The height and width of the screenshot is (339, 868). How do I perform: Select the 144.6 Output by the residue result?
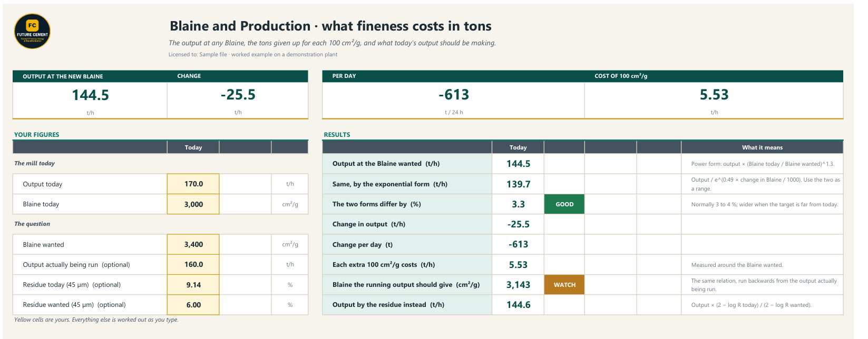pyautogui.click(x=518, y=305)
